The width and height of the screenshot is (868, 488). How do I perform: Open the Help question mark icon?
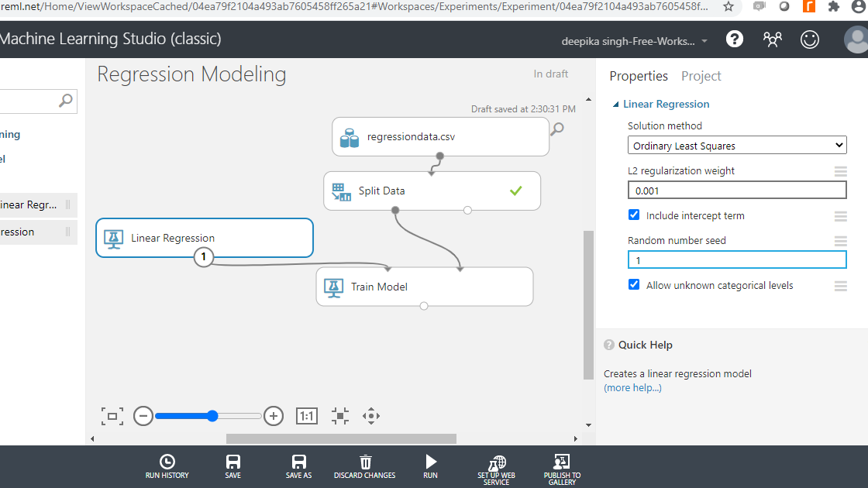point(735,40)
